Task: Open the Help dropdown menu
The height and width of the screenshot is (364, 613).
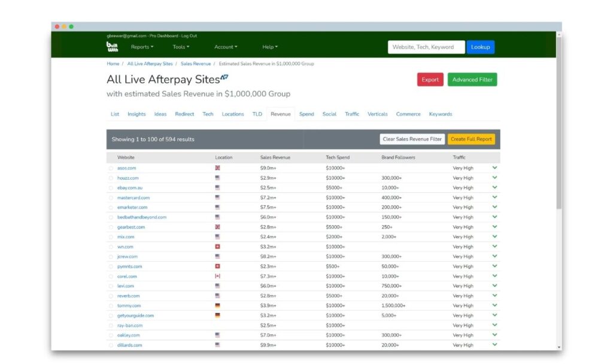Action: pyautogui.click(x=270, y=47)
